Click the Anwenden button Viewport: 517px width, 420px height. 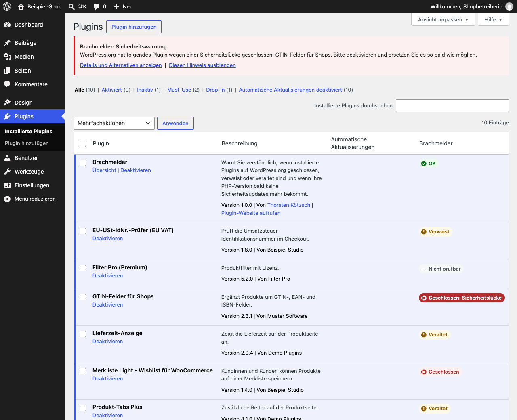pos(175,123)
